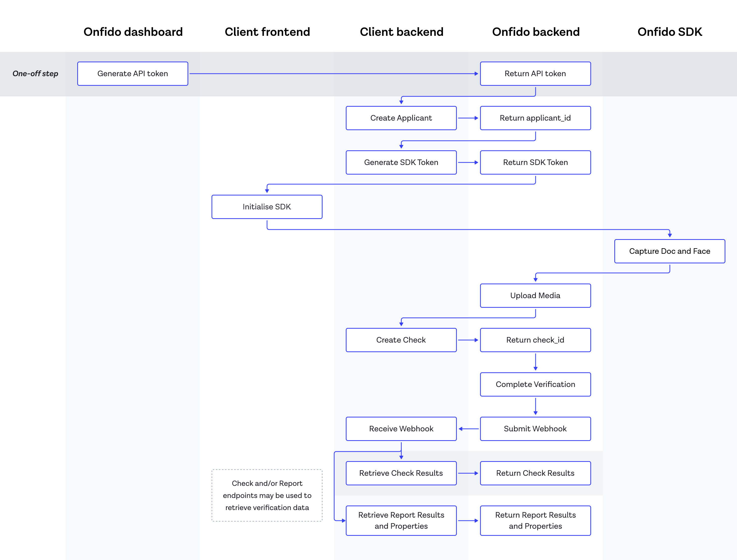
Task: Click the dashed Check and/or Report note
Action: (x=267, y=495)
